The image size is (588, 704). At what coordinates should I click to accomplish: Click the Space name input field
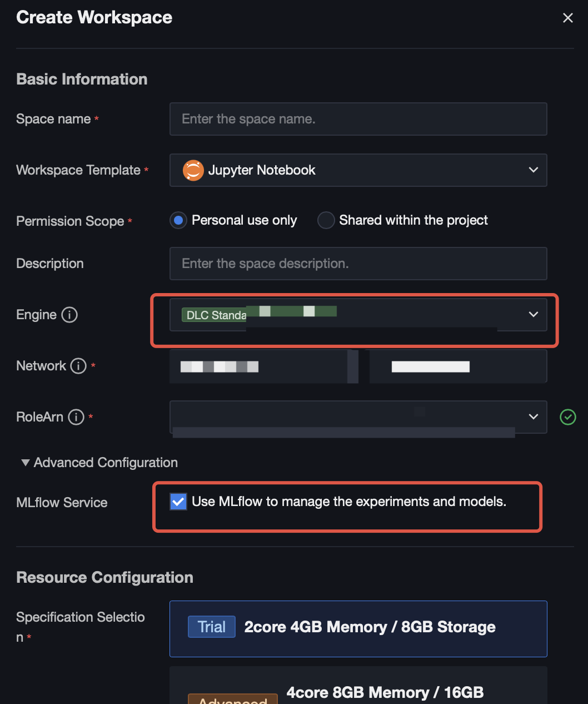(x=358, y=119)
